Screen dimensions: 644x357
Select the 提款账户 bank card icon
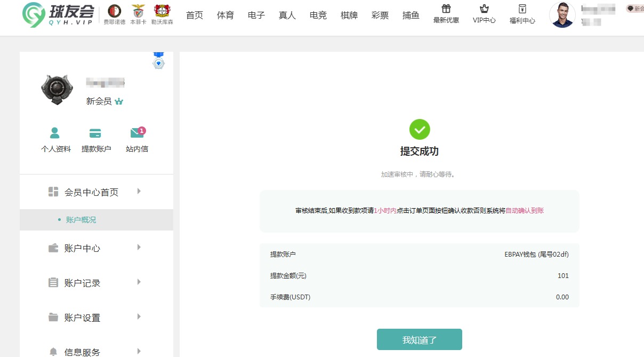[96, 132]
